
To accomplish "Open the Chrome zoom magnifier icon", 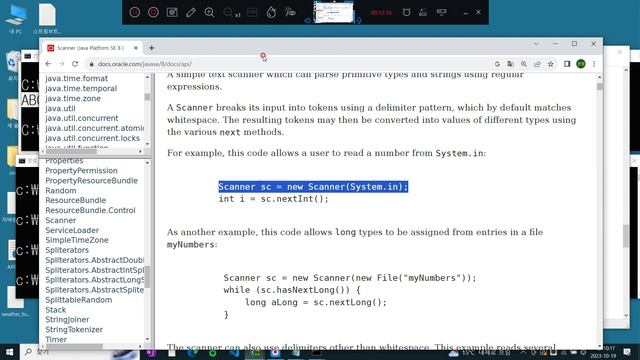I will pos(524,64).
